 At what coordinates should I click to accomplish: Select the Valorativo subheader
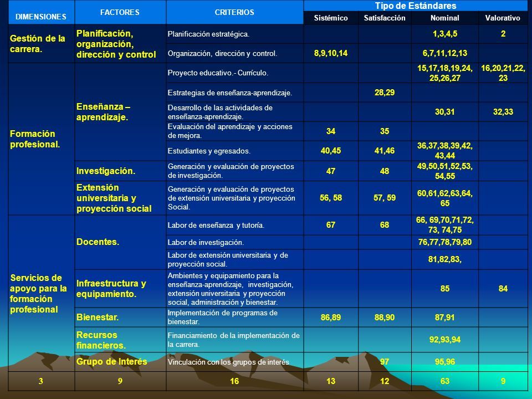coord(503,18)
